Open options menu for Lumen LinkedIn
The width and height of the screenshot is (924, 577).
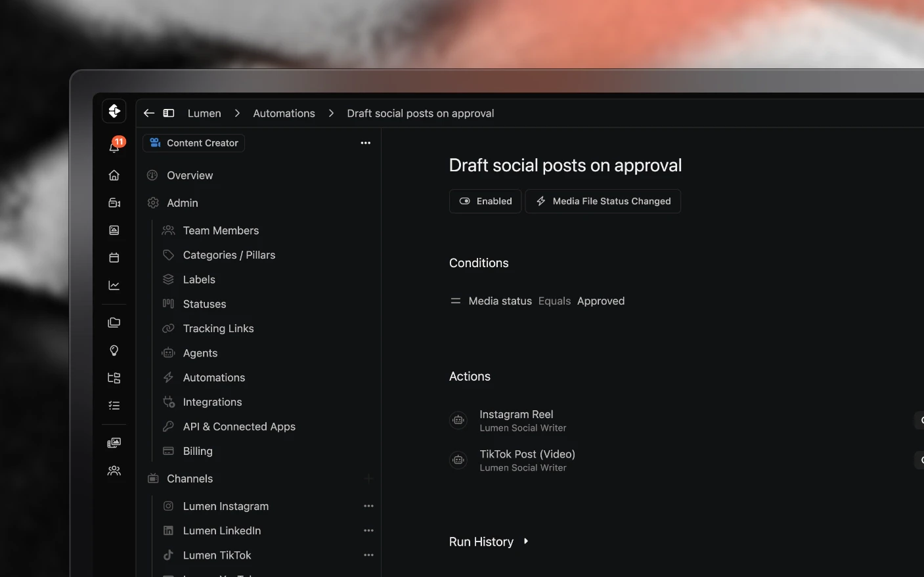pos(368,530)
